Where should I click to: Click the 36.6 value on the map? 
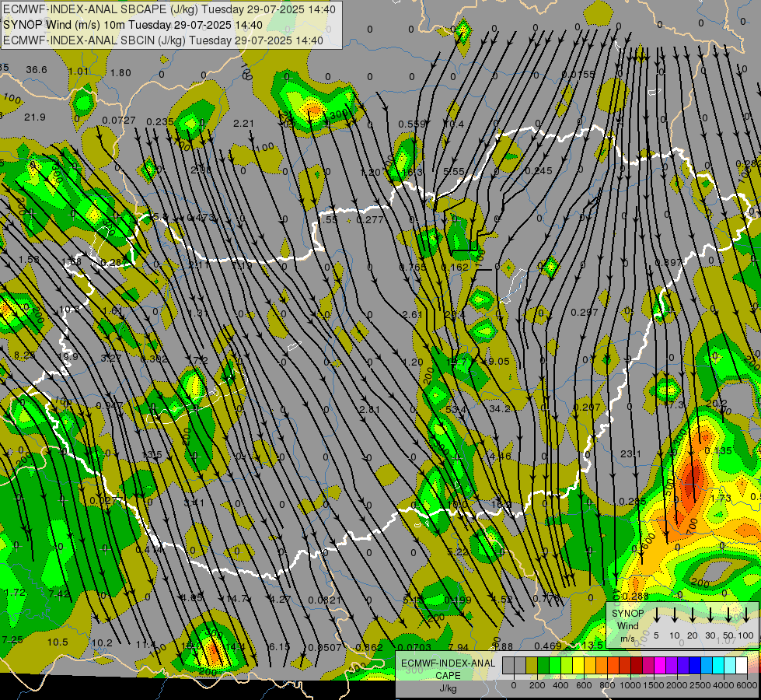(x=37, y=70)
